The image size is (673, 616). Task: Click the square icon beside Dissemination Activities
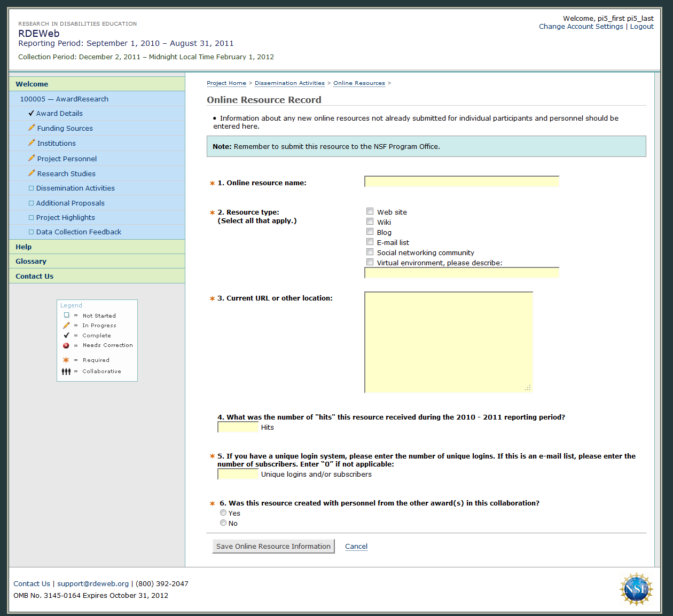(31, 188)
